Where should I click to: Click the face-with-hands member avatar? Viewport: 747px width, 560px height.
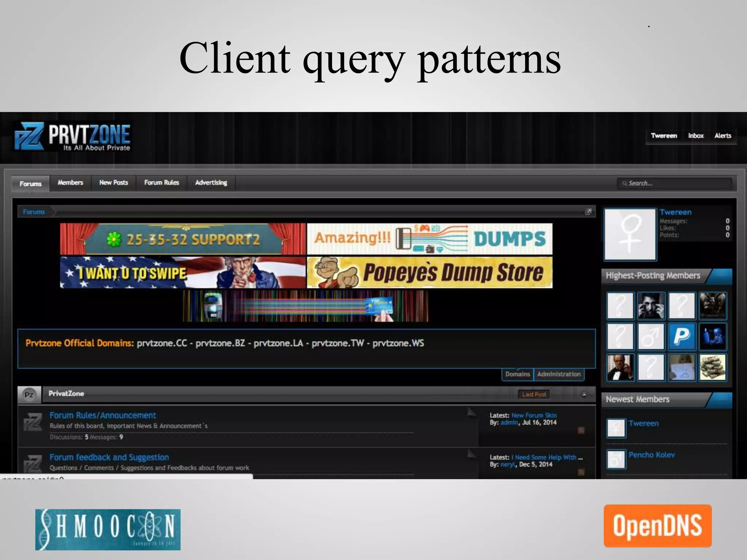pyautogui.click(x=651, y=306)
